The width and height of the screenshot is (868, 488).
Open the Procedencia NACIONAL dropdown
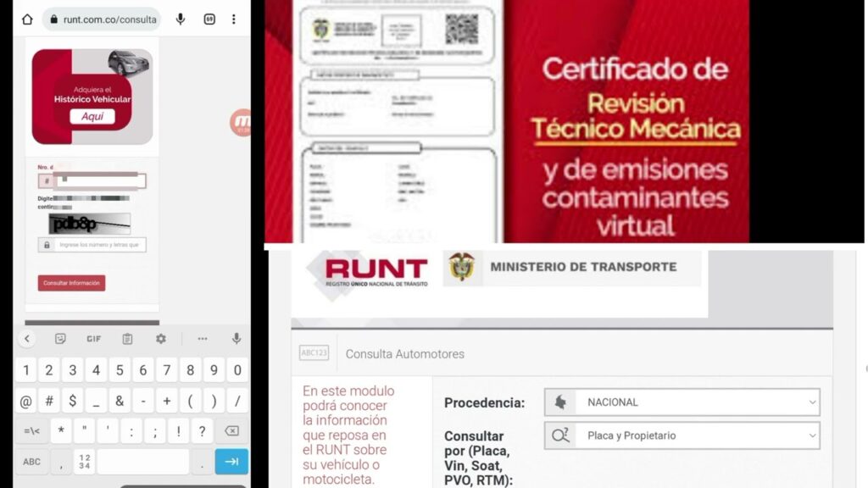tap(682, 402)
